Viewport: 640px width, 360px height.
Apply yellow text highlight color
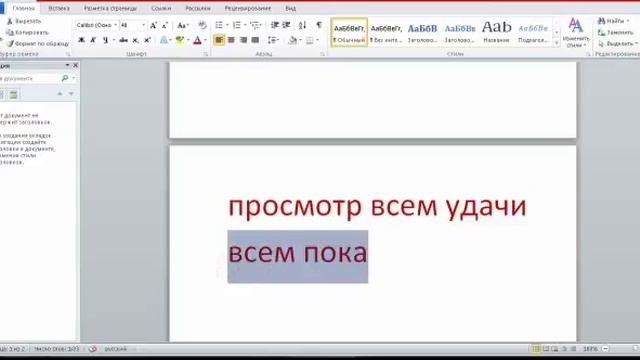point(180,40)
